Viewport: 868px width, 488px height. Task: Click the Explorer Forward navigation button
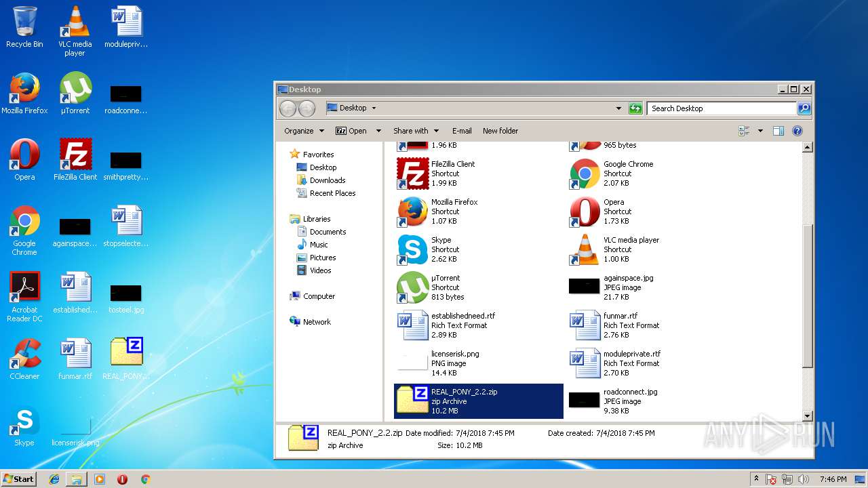click(x=307, y=108)
